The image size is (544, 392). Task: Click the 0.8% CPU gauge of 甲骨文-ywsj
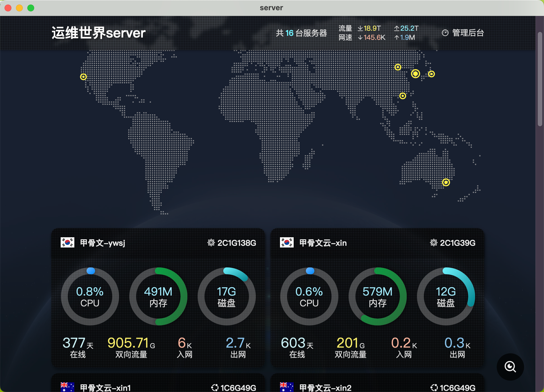90,296
